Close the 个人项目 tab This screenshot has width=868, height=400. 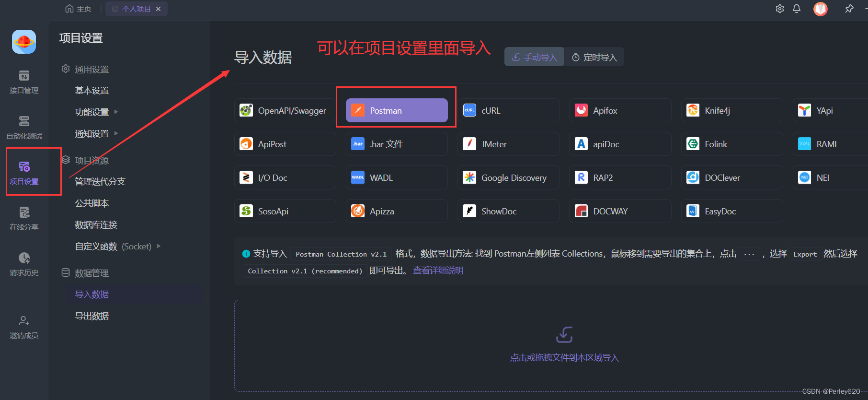pyautogui.click(x=158, y=9)
